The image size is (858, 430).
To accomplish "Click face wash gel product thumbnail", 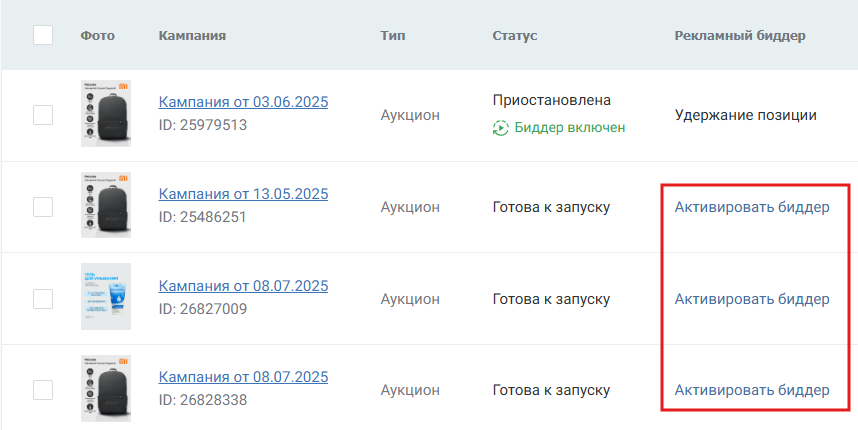I will [x=106, y=297].
